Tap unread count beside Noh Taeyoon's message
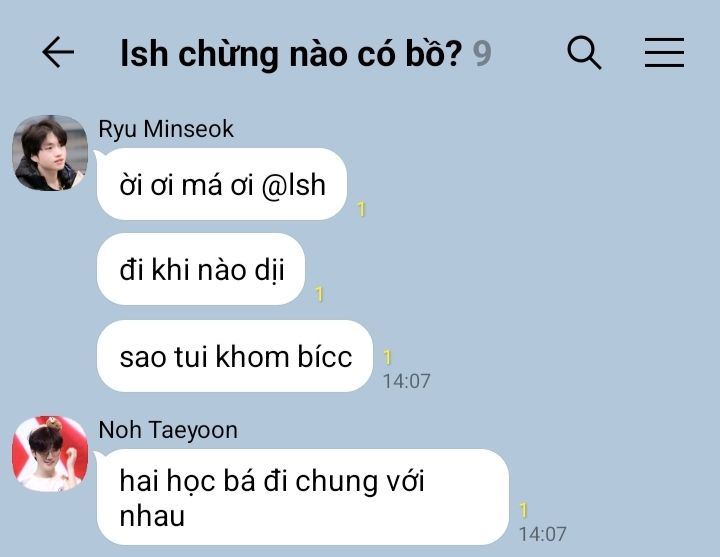 pyautogui.click(x=523, y=510)
